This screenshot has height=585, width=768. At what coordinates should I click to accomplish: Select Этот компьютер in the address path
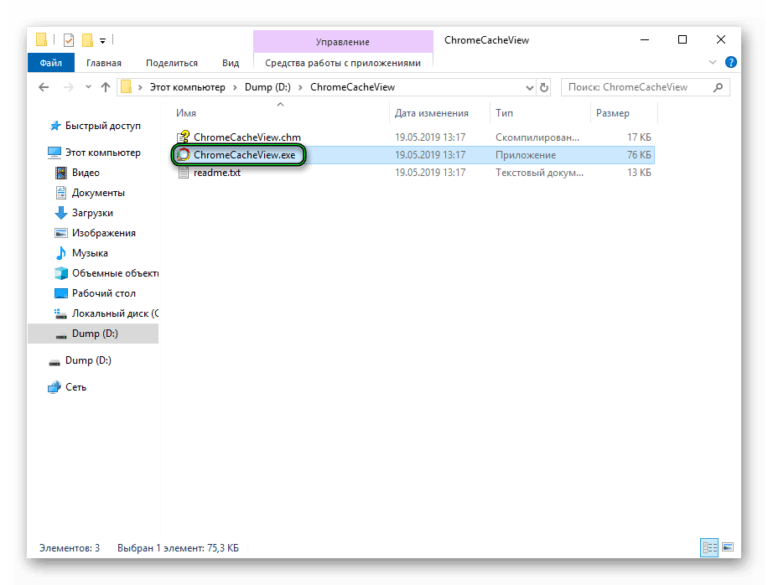coord(188,87)
